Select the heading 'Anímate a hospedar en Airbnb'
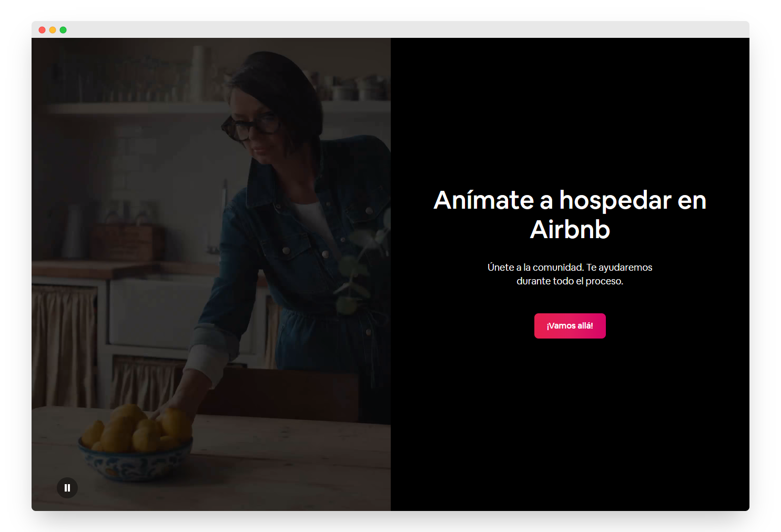The width and height of the screenshot is (781, 532). click(x=570, y=214)
